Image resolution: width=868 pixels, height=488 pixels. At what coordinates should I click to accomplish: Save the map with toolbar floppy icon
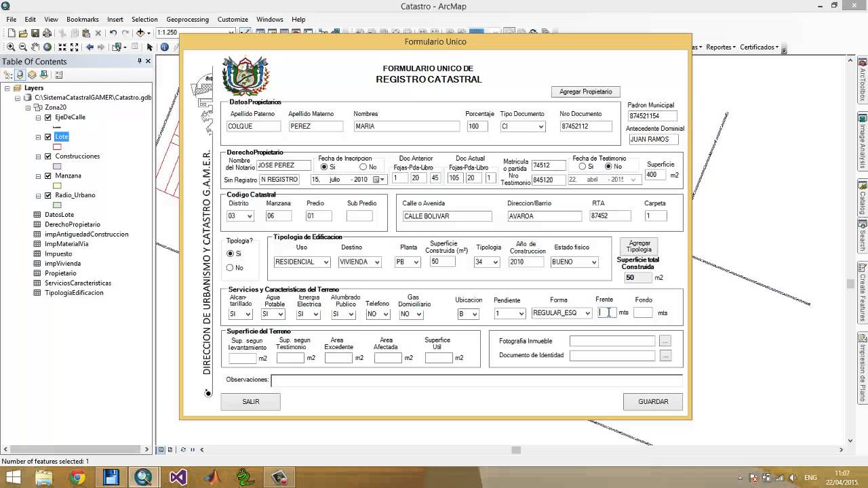point(35,33)
